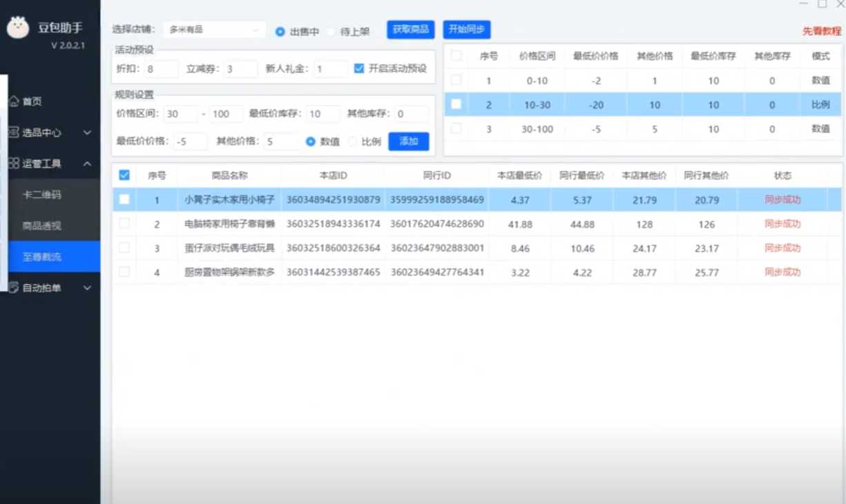Click the 首页 home icon
Viewport: 846px width, 504px height.
14,101
